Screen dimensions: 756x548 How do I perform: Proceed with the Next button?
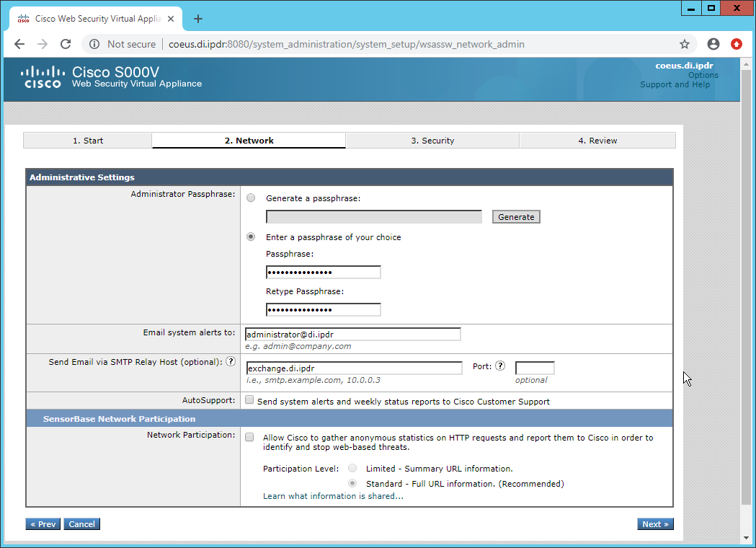coord(655,524)
